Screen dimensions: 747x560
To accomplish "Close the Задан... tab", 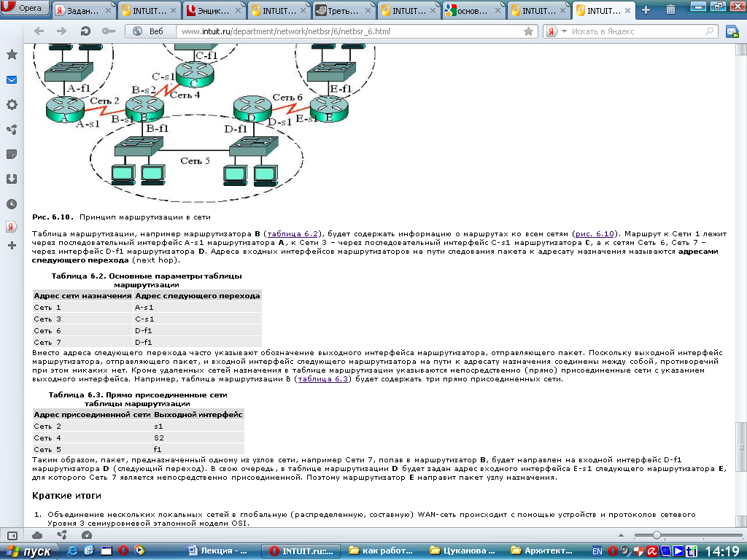I will [108, 10].
